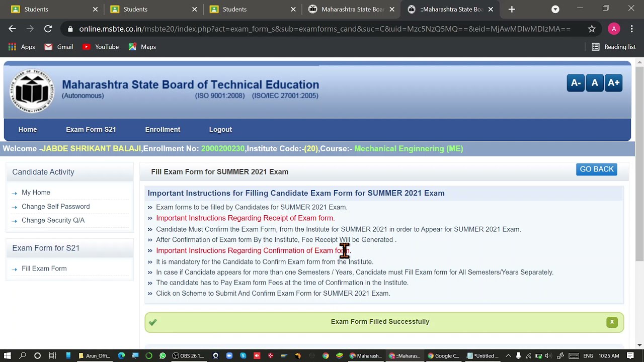Switch to *Untitled Notepad in taskbar
644x362 pixels.
coord(482,355)
